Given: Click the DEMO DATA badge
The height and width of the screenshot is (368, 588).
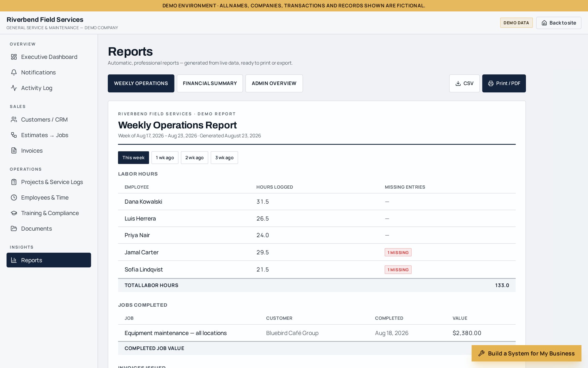Looking at the screenshot, I should (x=516, y=23).
